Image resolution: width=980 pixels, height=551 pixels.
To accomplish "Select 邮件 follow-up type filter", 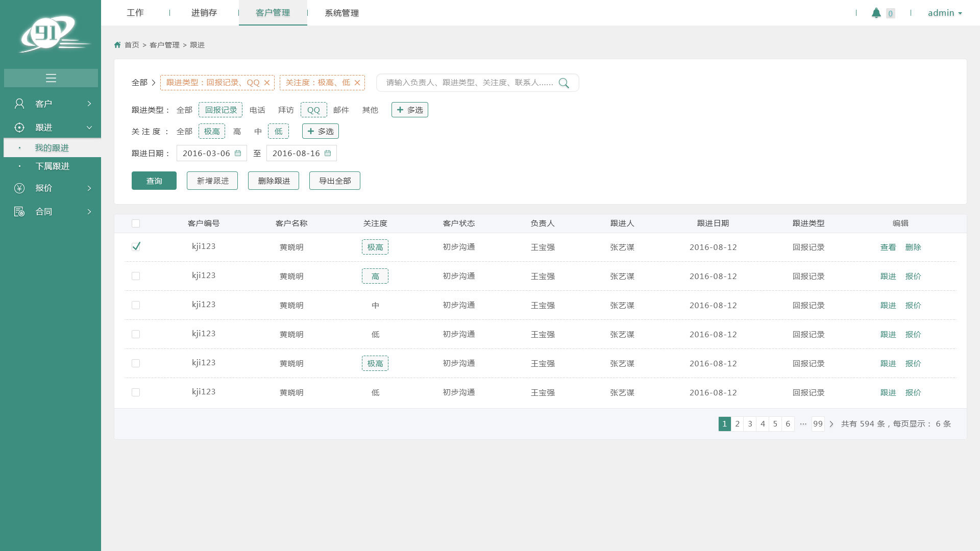I will [x=341, y=110].
